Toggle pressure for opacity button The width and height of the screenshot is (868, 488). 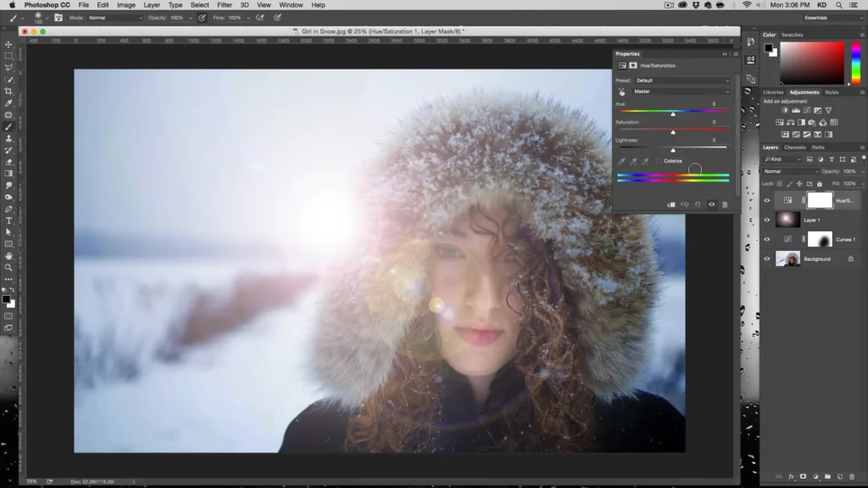click(x=202, y=18)
